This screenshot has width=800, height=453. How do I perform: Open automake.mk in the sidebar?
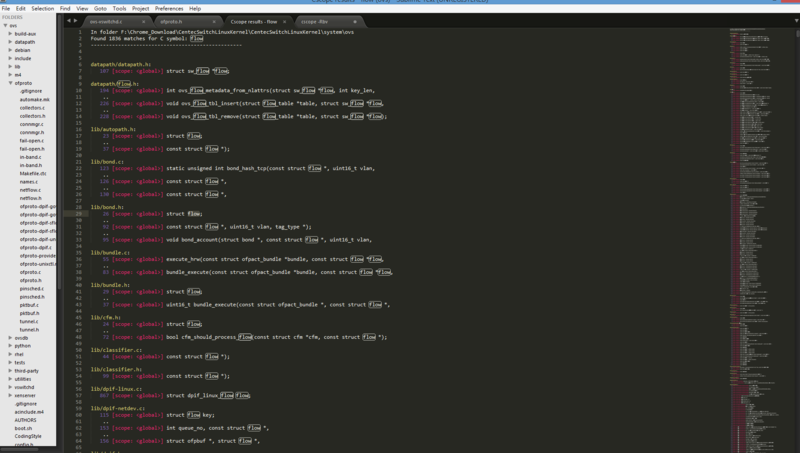[x=35, y=99]
